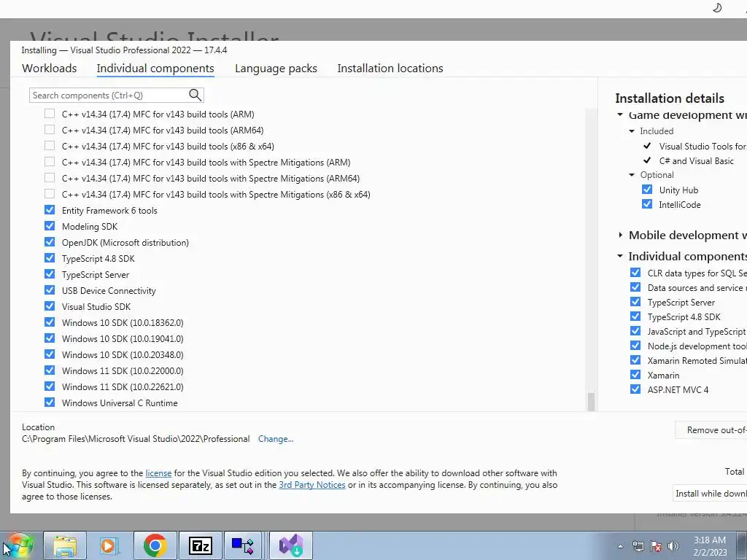Uncheck USB Device Connectivity
This screenshot has height=560, width=747.
(x=50, y=290)
